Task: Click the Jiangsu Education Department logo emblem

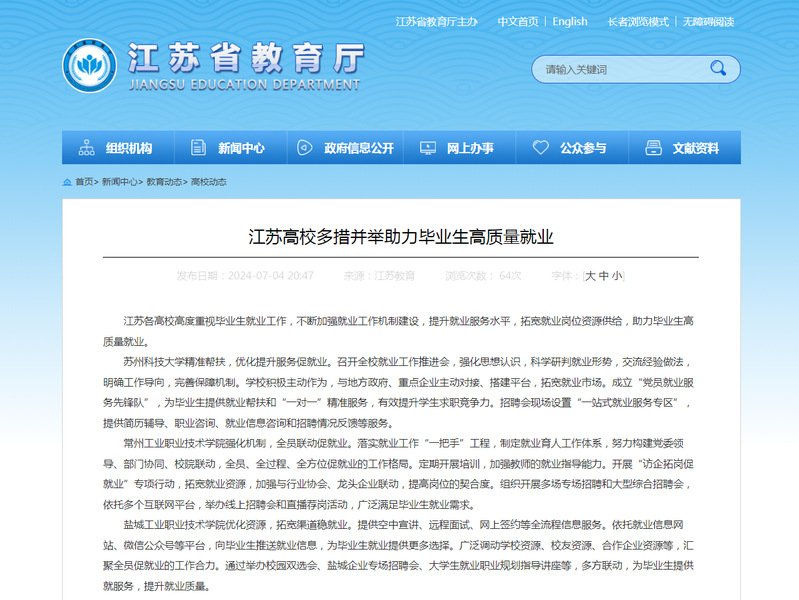Action: 89,65
